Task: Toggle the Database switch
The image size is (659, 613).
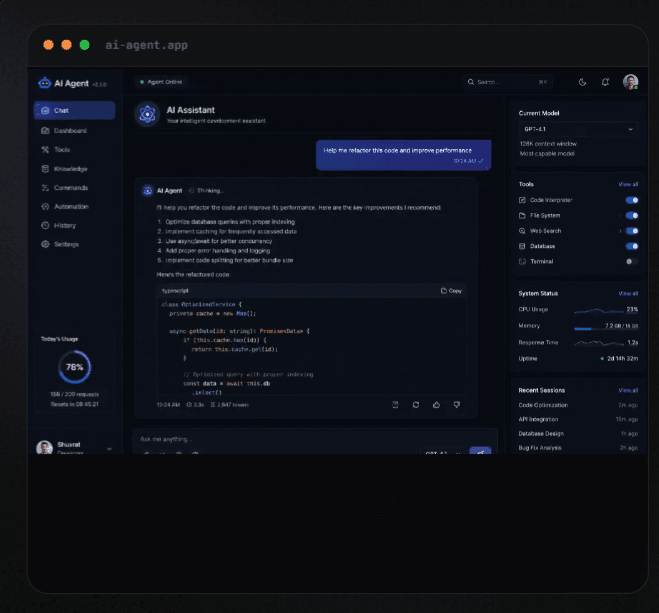Action: click(x=632, y=246)
